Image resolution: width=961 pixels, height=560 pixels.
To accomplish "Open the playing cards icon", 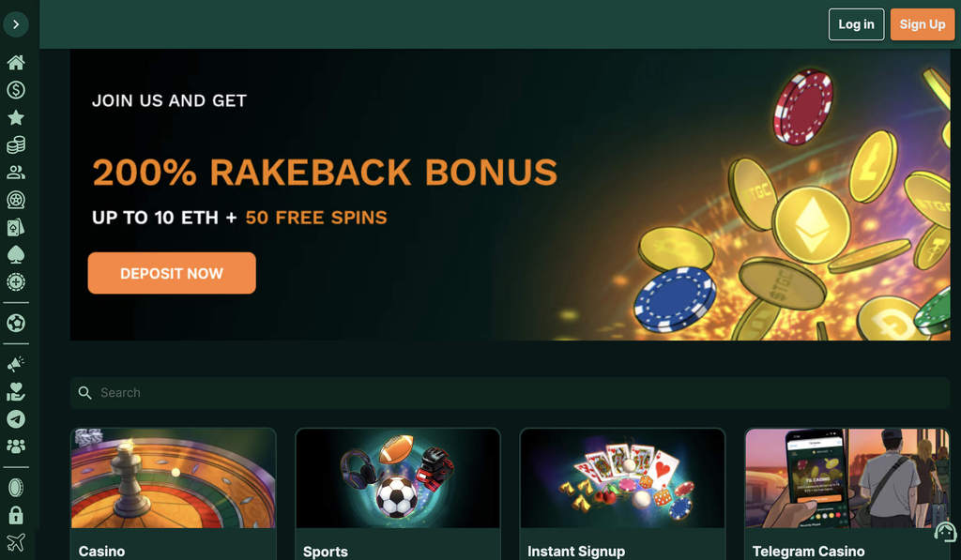I will (x=16, y=227).
